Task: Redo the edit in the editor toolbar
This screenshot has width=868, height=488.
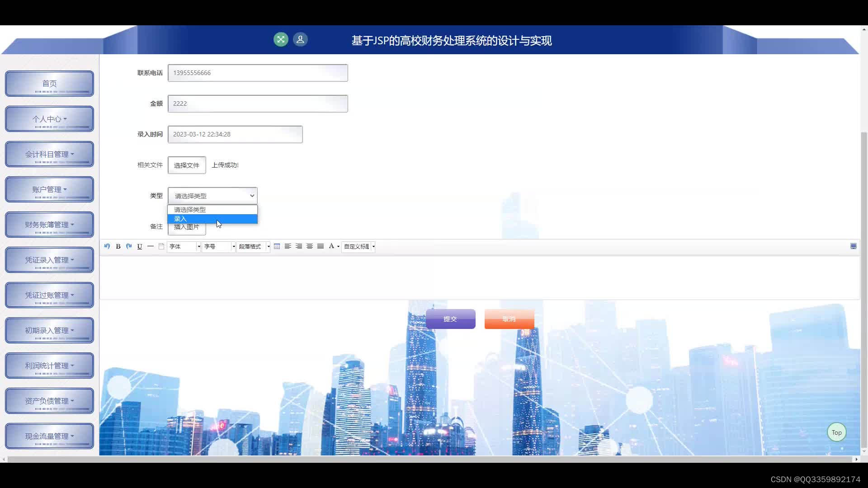Action: (x=129, y=246)
